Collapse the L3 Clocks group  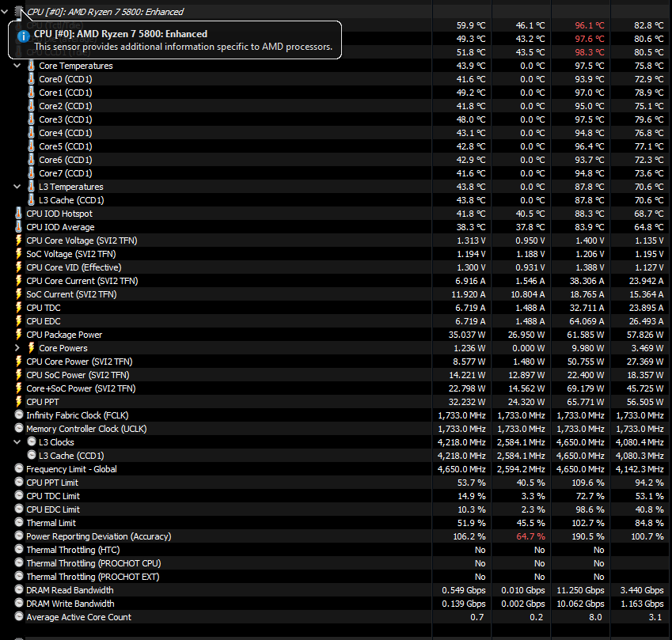[x=17, y=442]
